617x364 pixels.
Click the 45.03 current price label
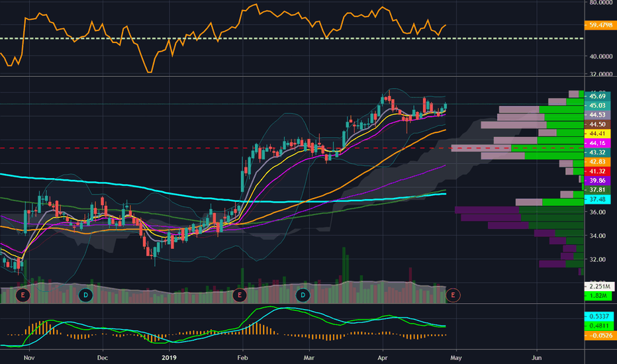point(597,105)
